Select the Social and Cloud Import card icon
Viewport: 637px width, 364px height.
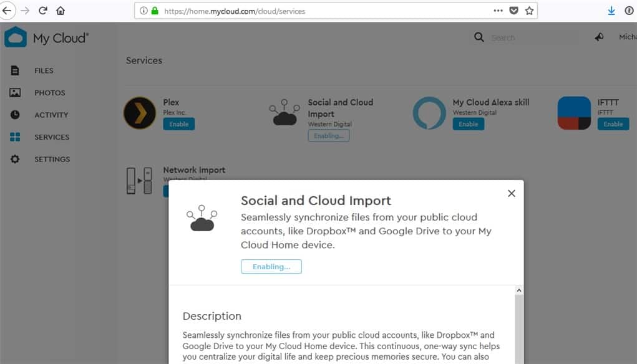pyautogui.click(x=284, y=112)
